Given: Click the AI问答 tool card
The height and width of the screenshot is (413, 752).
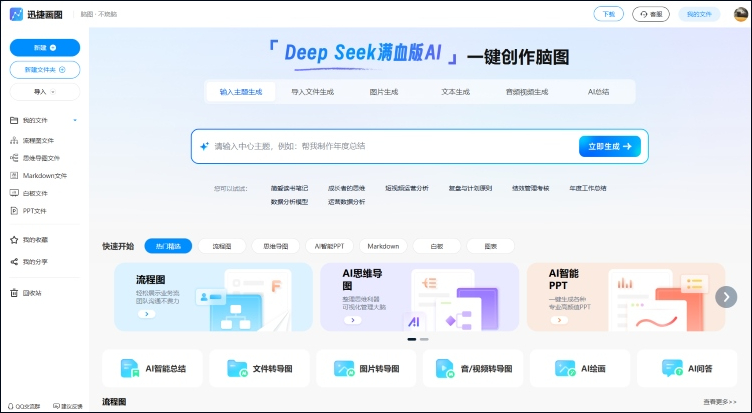Looking at the screenshot, I should (685, 369).
